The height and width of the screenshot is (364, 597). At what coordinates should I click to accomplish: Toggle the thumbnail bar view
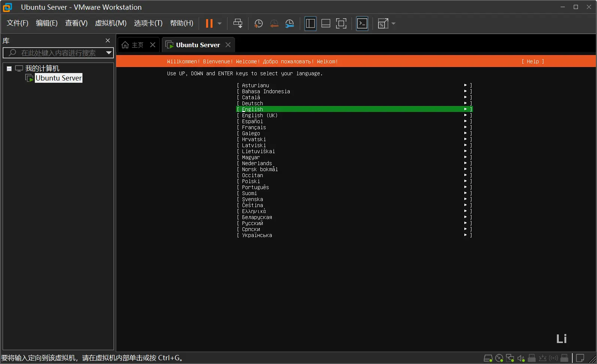point(326,24)
